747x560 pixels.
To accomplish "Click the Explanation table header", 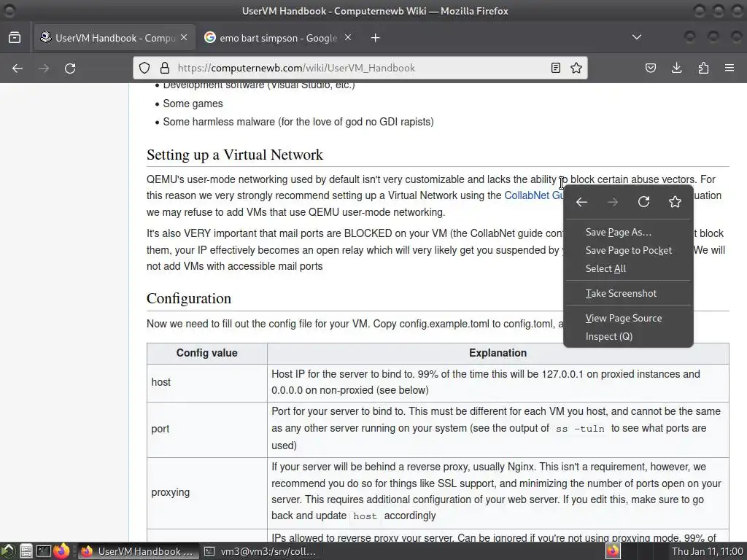I will tap(498, 353).
